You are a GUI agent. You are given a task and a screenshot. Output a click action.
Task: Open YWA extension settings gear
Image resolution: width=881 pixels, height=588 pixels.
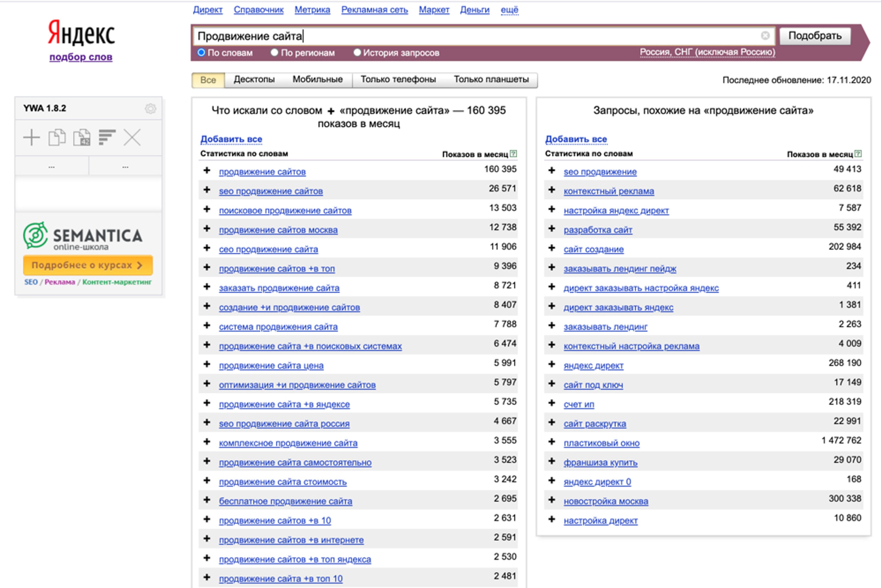click(151, 109)
